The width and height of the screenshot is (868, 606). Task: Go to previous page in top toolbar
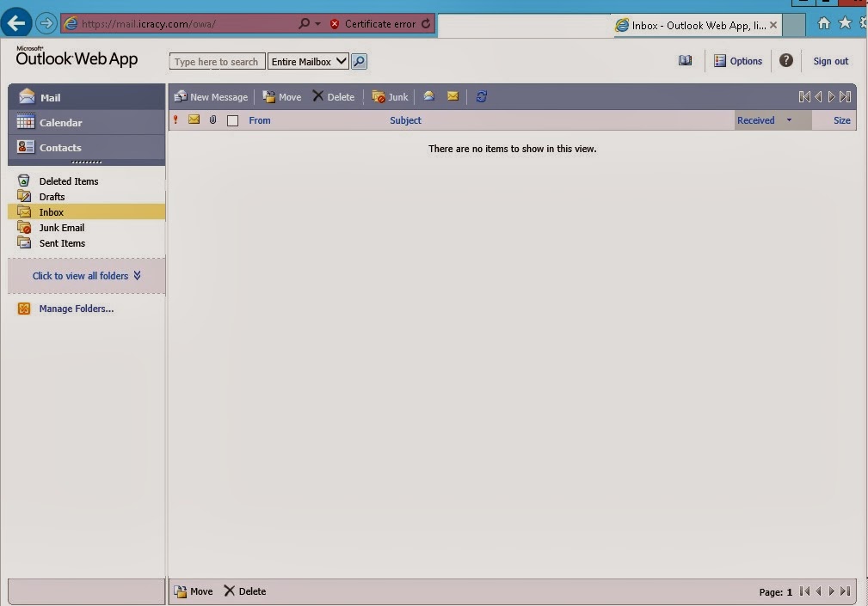818,97
